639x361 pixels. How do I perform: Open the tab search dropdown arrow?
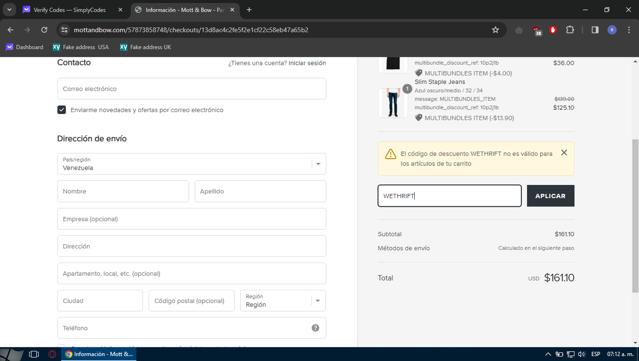pyautogui.click(x=9, y=10)
